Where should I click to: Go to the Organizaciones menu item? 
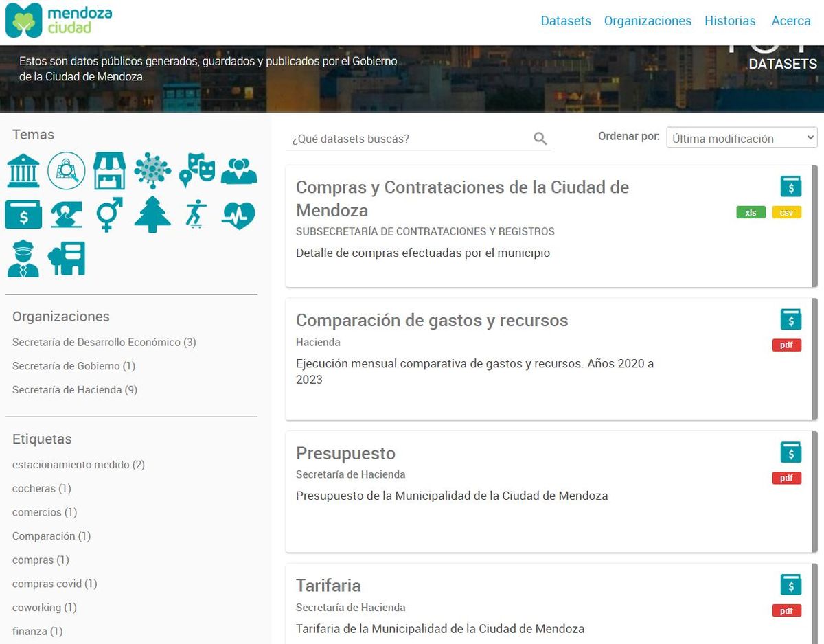[x=648, y=21]
